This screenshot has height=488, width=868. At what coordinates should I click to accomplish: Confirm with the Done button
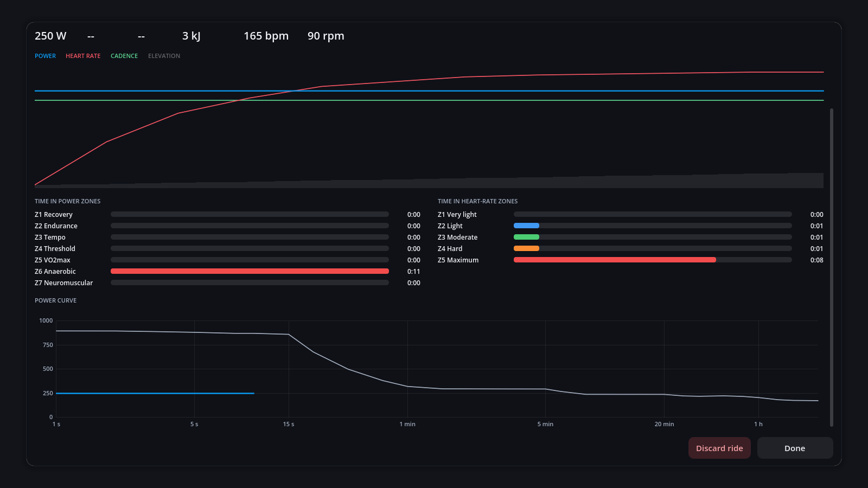795,448
